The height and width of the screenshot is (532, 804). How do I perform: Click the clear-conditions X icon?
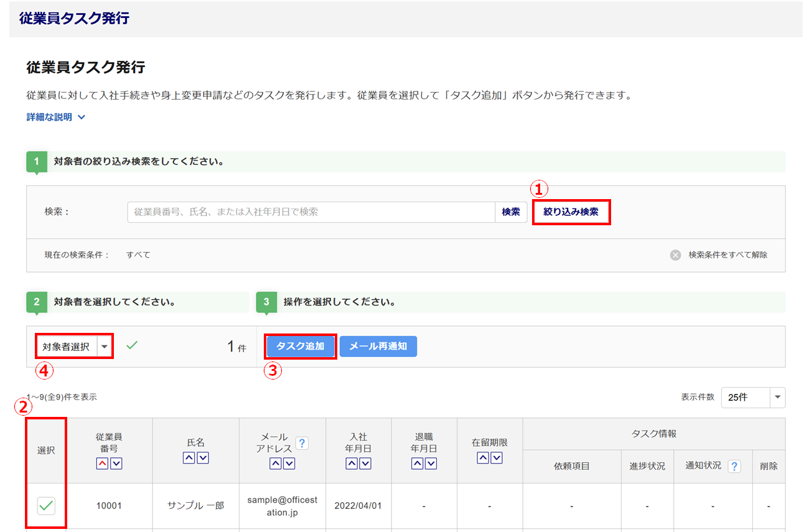click(x=675, y=255)
